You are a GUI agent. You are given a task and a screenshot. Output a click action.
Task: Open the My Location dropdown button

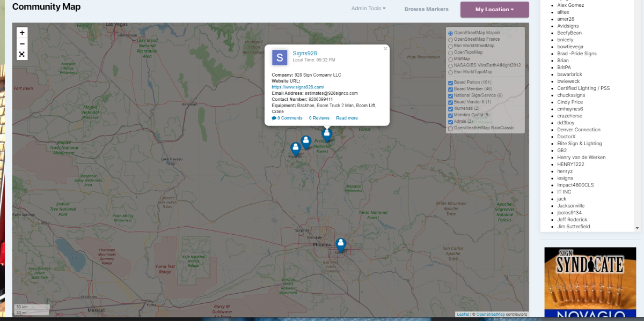pyautogui.click(x=494, y=9)
